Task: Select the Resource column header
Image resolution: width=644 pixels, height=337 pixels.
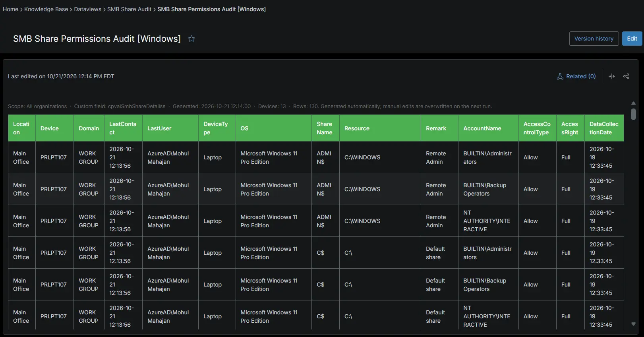Action: 380,128
